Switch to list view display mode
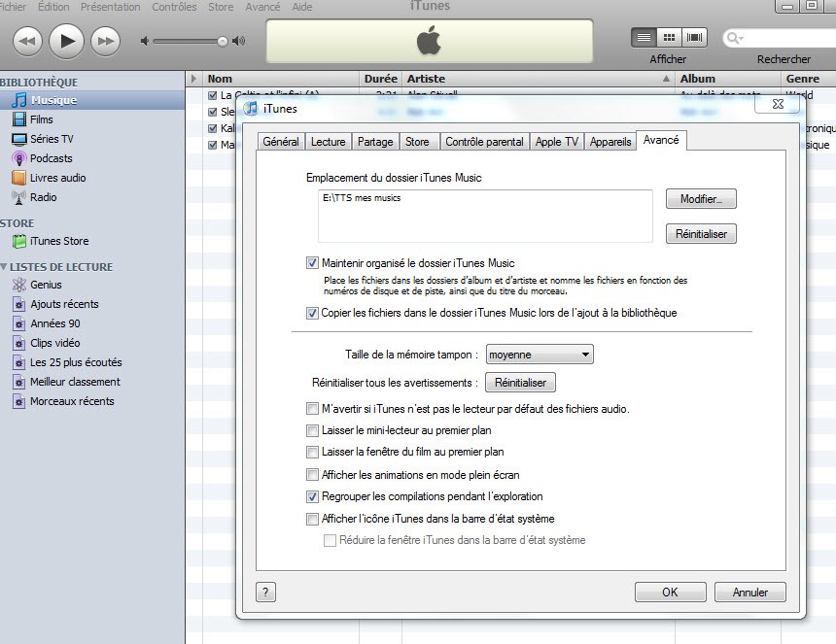Screen dimensions: 836x644 644,37
